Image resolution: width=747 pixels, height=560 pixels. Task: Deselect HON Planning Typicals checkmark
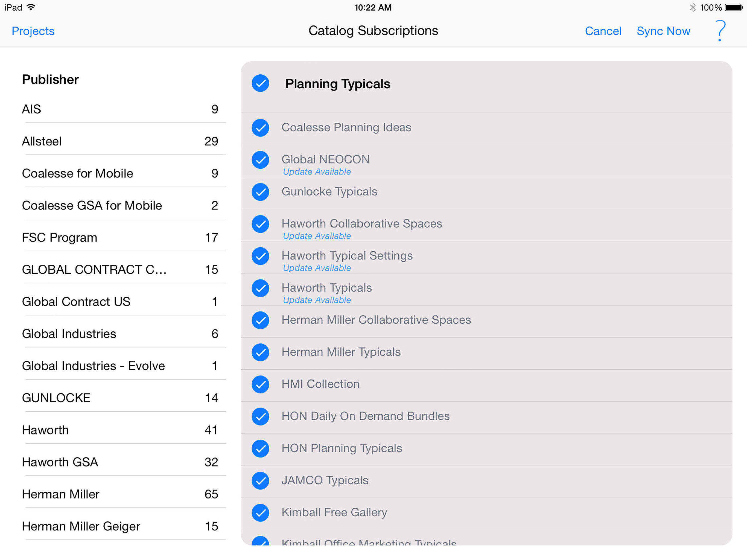click(260, 448)
